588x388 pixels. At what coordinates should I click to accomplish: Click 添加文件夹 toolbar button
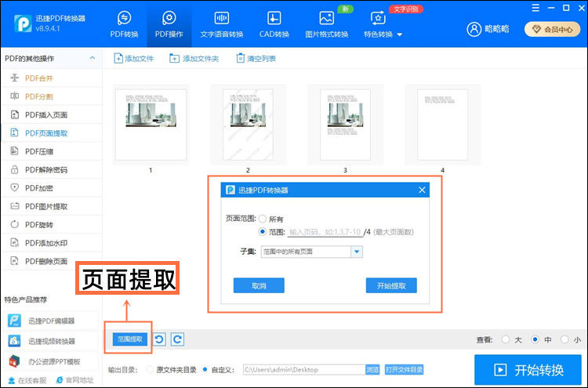coord(194,59)
